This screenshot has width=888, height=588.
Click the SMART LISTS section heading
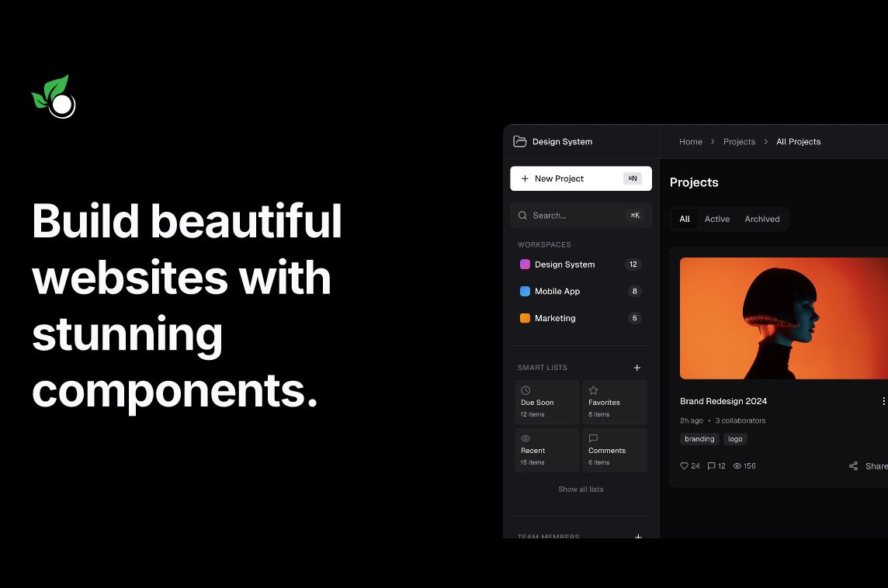pos(543,368)
